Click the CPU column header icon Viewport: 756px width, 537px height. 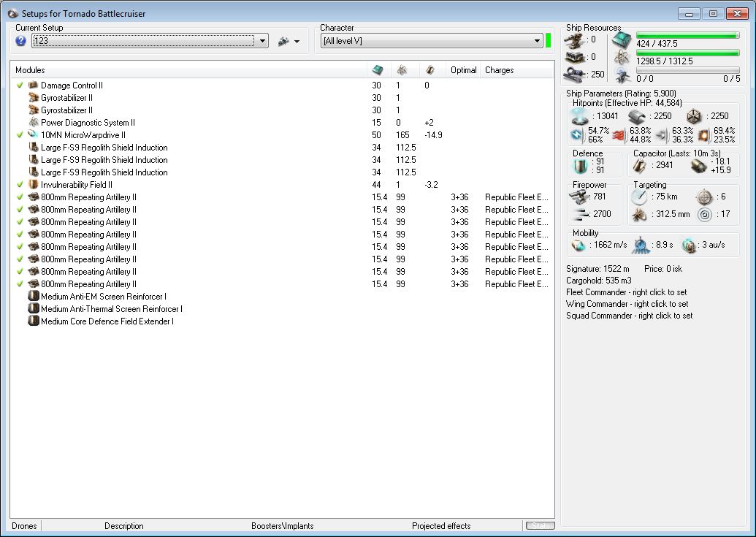click(377, 70)
